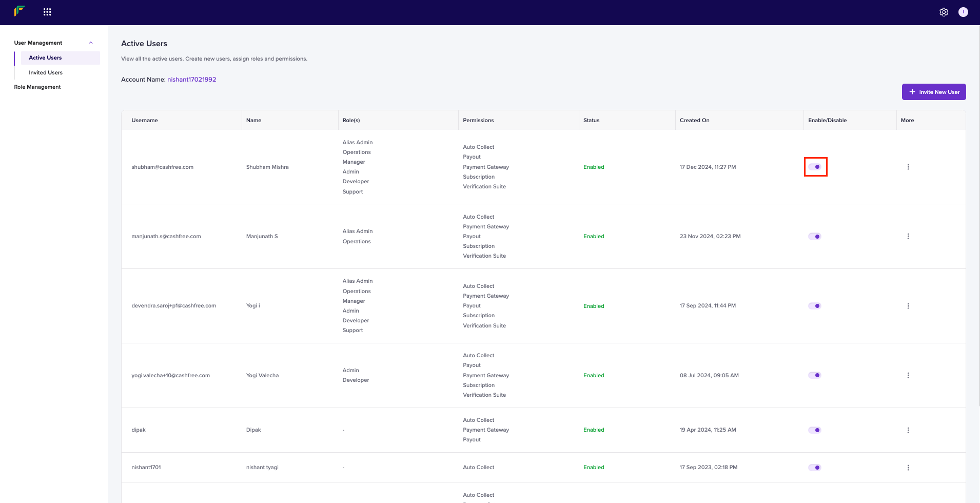Disable user manjunath.s@cashfree.com toggle
This screenshot has width=980, height=503.
(815, 237)
